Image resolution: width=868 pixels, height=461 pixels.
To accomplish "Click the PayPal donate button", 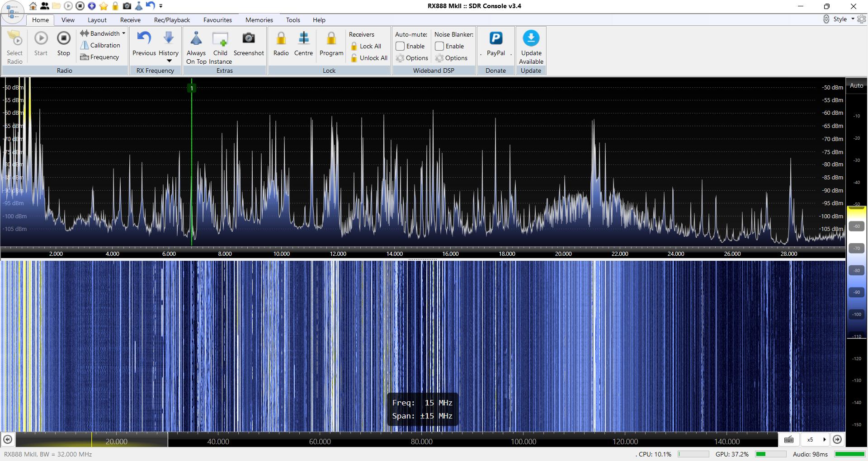I will (496, 44).
